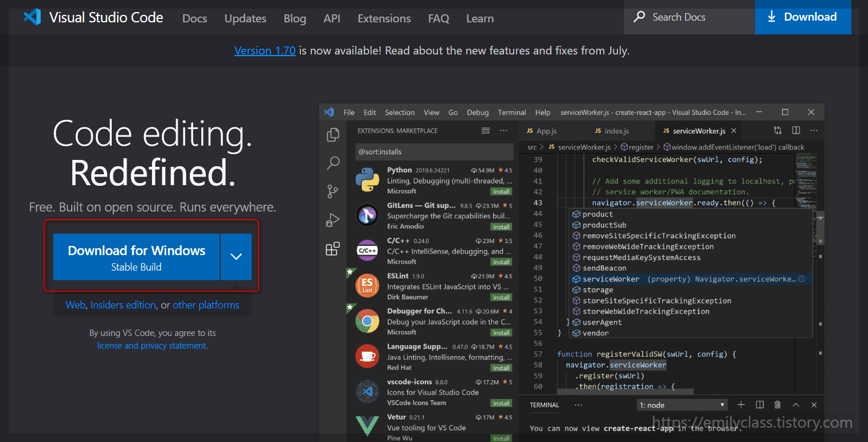
Task: Open the Search icon in the VS Code activity bar
Action: click(x=333, y=163)
